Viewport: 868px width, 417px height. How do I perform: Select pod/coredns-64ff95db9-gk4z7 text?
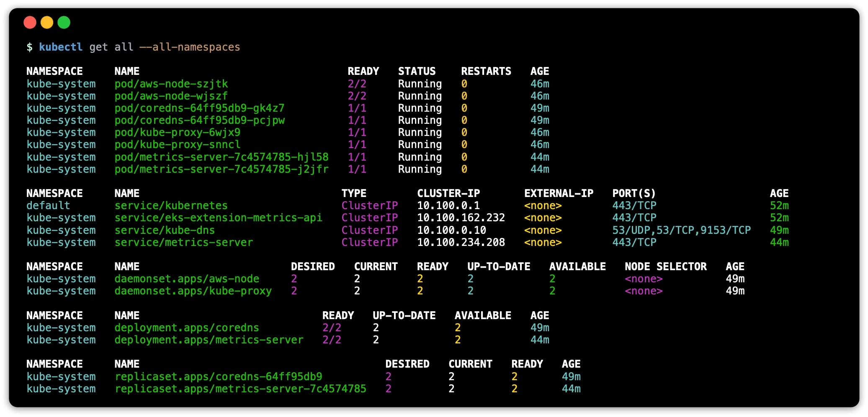point(199,108)
